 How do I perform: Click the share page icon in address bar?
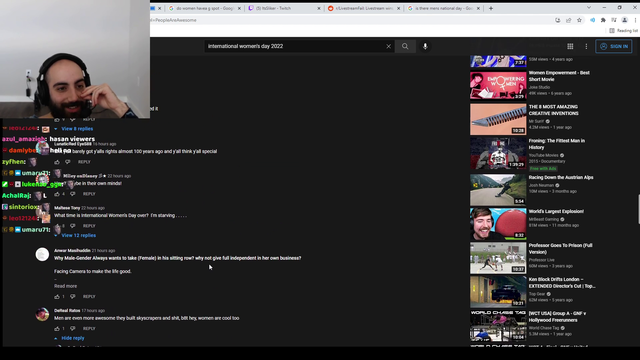pyautogui.click(x=569, y=20)
